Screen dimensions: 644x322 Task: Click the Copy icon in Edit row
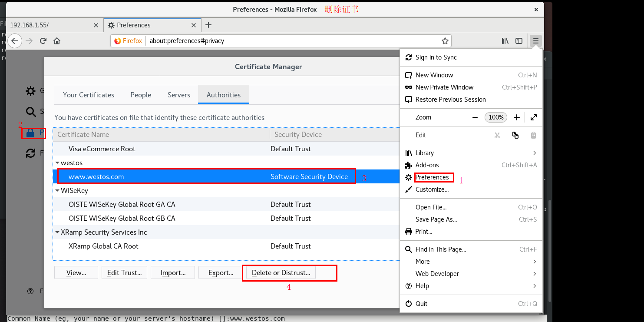[515, 135]
